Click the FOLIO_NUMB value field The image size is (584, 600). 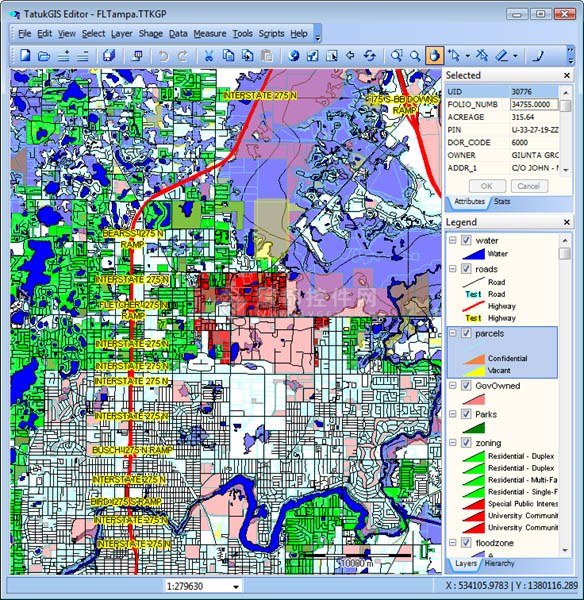[534, 104]
